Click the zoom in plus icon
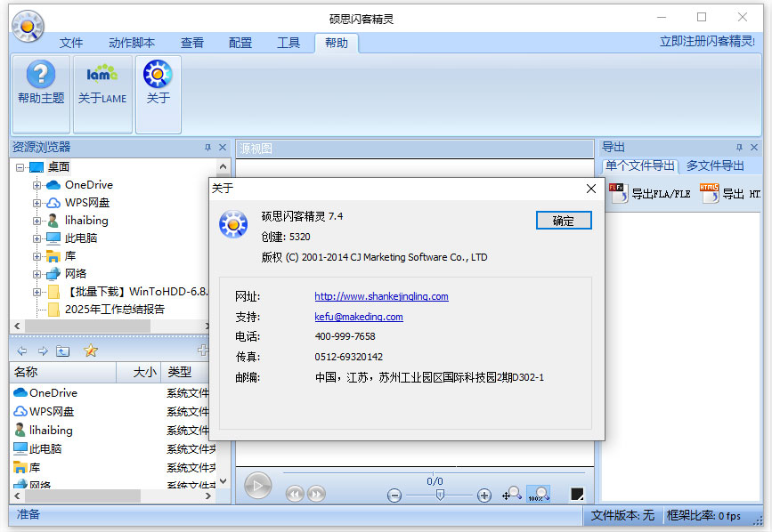This screenshot has height=532, width=772. pos(484,496)
